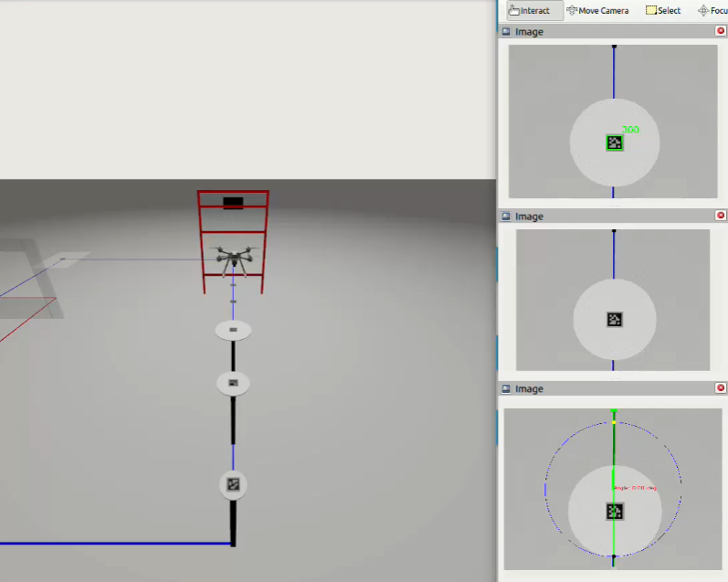Click the quadcopter drone in the 3D view
The image size is (728, 582).
click(234, 259)
